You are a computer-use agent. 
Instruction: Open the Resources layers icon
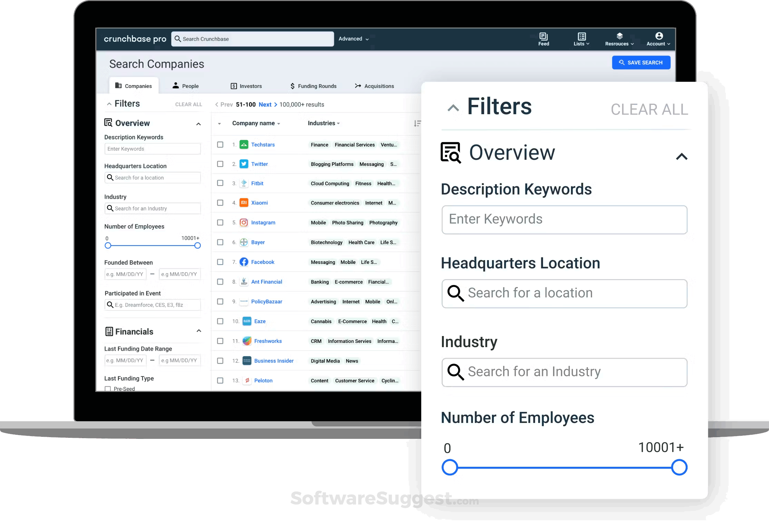(x=619, y=36)
